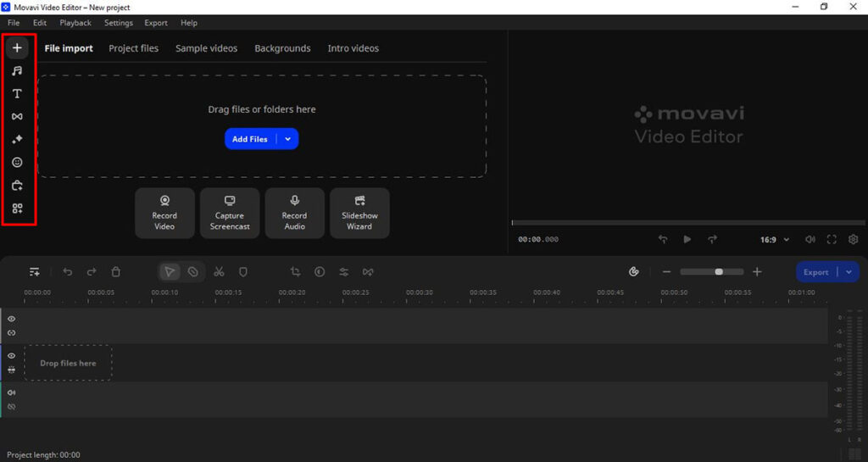The width and height of the screenshot is (868, 462).
Task: Switch to File import tab
Action: [x=69, y=48]
